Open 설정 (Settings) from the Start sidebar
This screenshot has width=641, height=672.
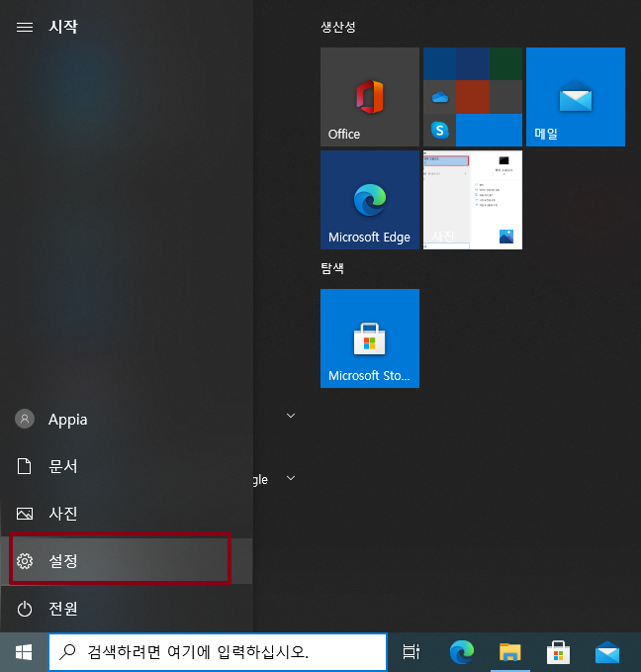click(127, 561)
